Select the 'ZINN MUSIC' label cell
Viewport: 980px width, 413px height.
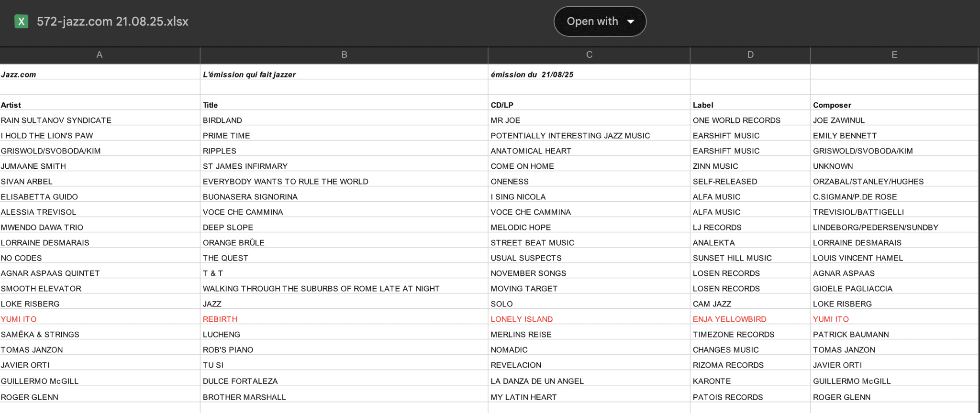(750, 164)
